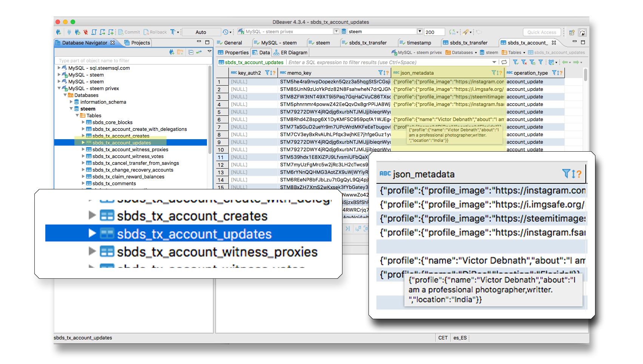The width and height of the screenshot is (643, 364).
Task: Select sbds_core_blocks table in tree
Action: [113, 122]
